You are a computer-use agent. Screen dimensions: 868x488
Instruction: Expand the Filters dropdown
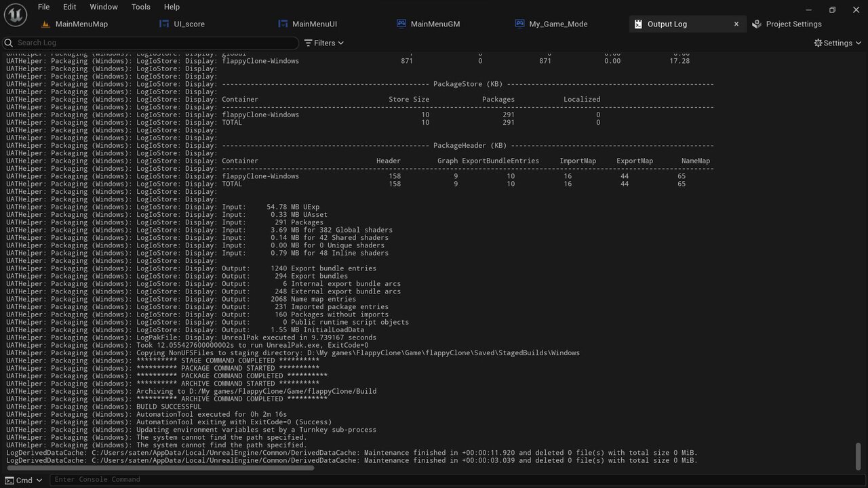click(x=324, y=43)
